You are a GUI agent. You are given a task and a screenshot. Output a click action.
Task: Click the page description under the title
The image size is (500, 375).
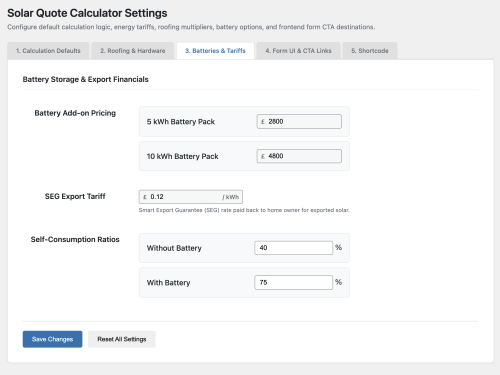click(x=191, y=27)
